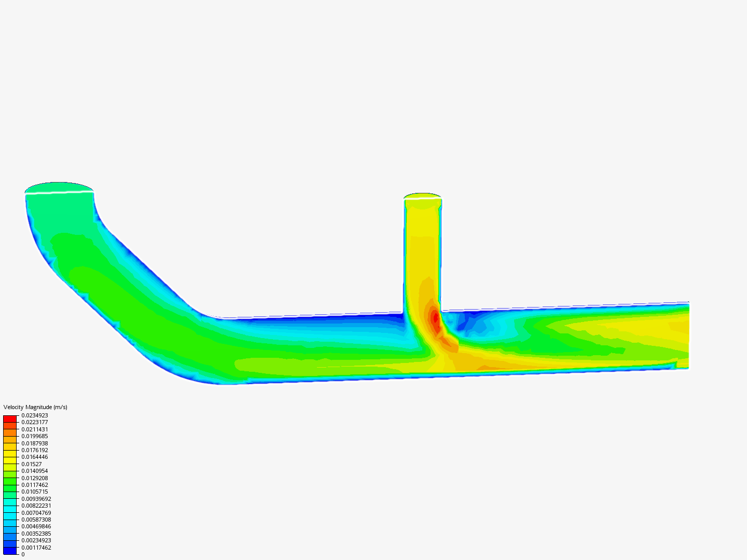This screenshot has height=560, width=747.
Task: Select the legend value 0.00352385
Action: point(36,534)
